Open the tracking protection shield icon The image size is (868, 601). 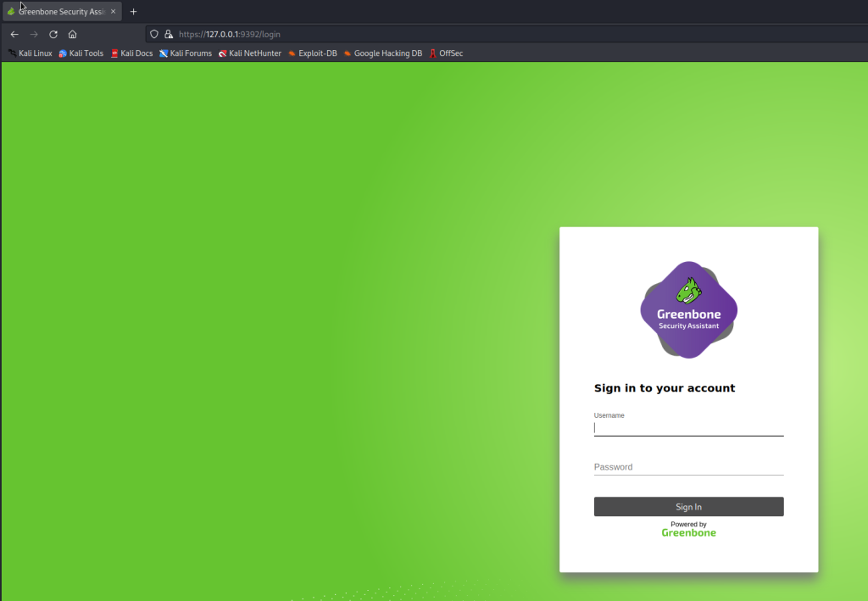[x=154, y=34]
